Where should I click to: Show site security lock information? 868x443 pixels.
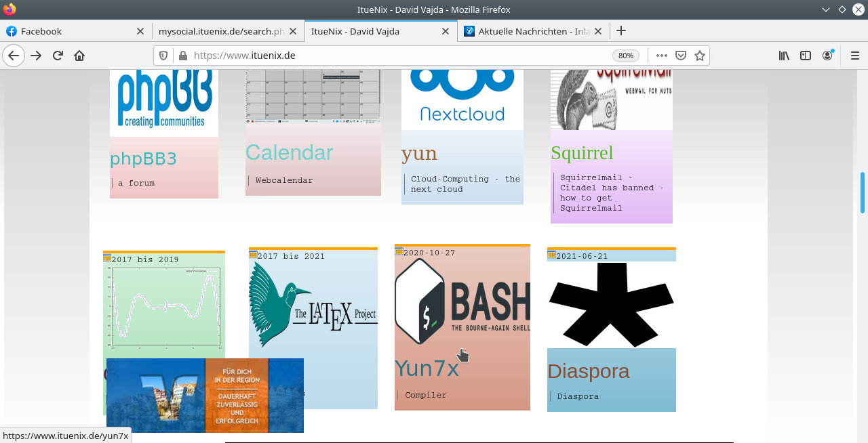[182, 56]
